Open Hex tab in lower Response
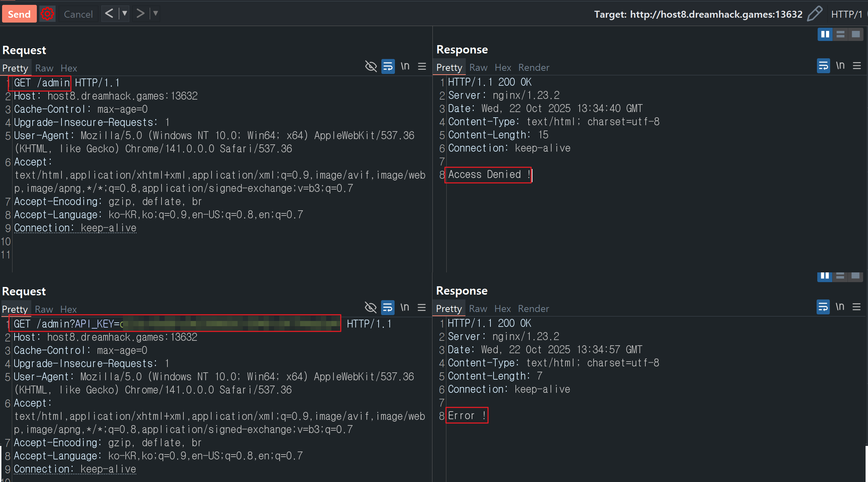 502,309
